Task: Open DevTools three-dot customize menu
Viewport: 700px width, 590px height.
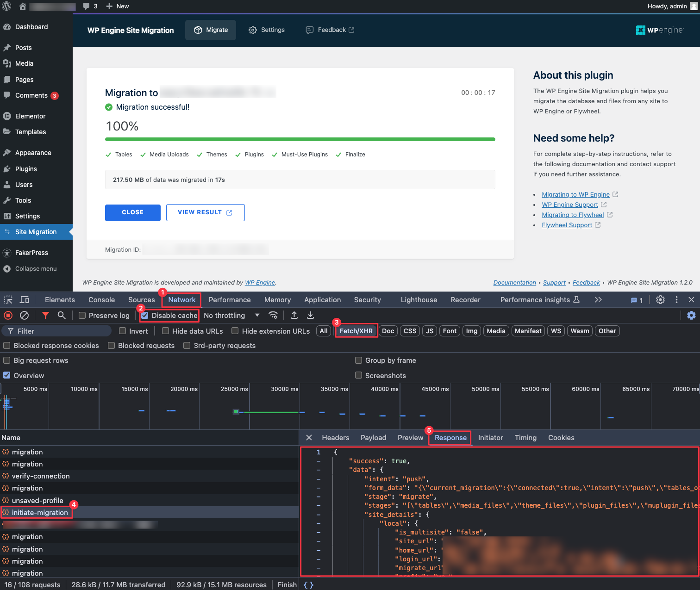Action: (676, 300)
